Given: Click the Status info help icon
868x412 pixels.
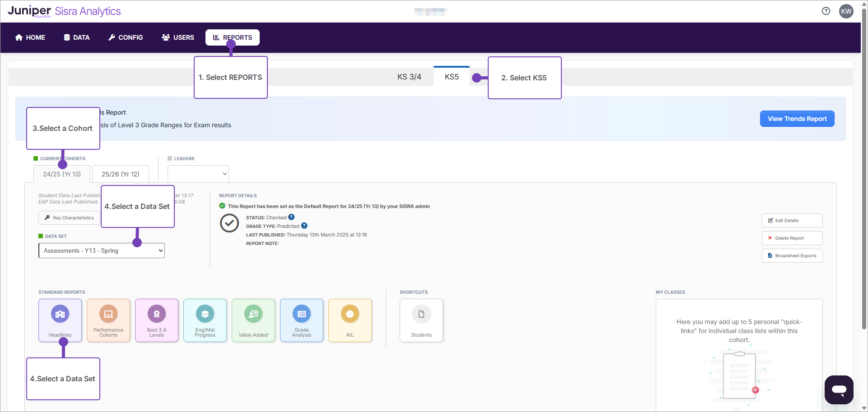Looking at the screenshot, I should coord(291,217).
